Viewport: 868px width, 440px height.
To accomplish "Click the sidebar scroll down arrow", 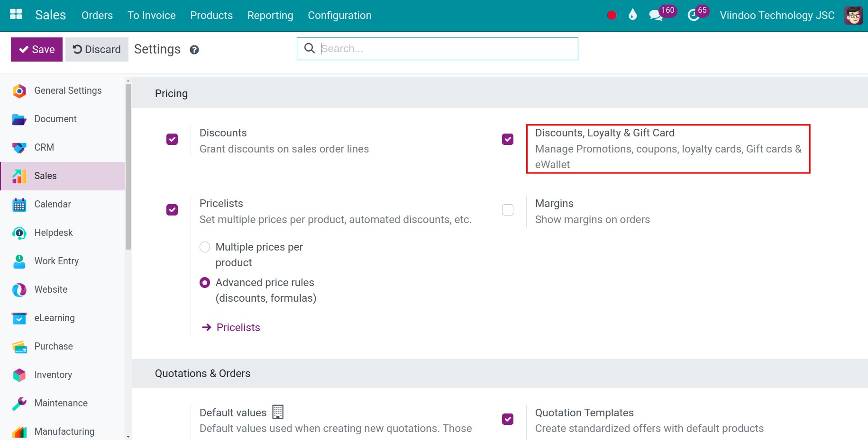I will coord(128,437).
